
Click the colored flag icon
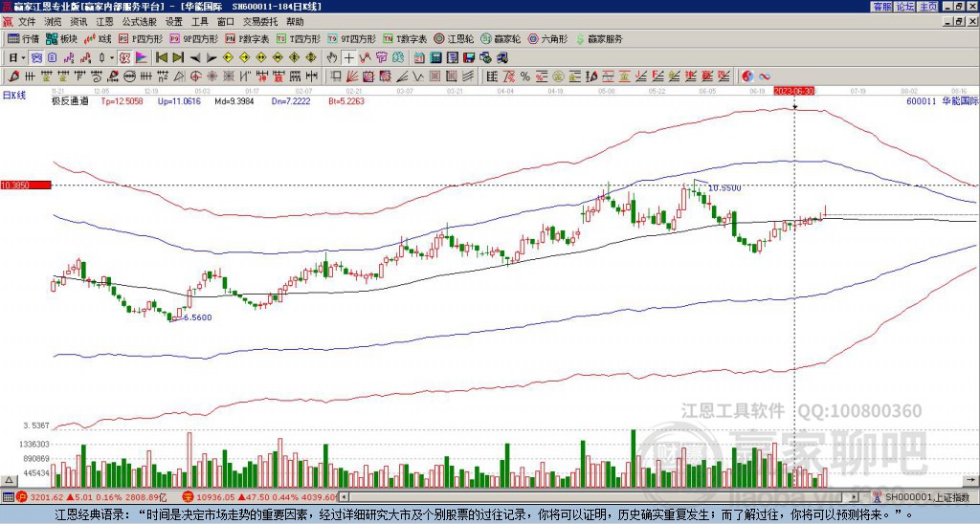142,58
